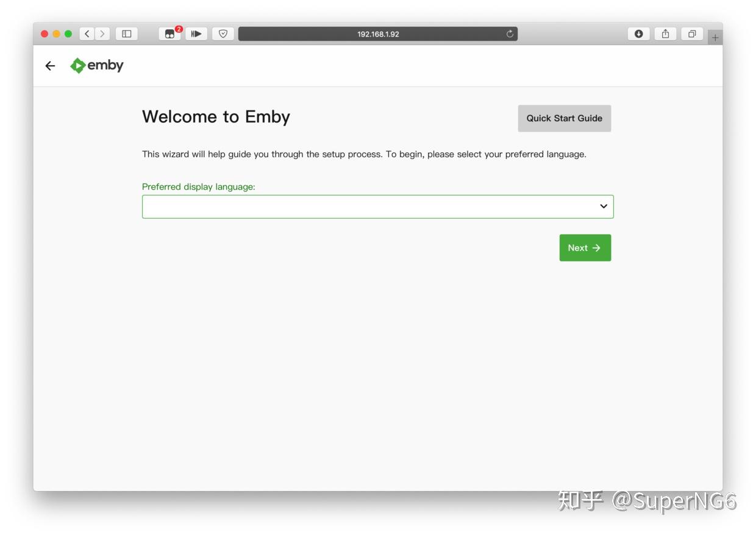The image size is (756, 535).
Task: Click the extension icon with the red badge
Action: (x=169, y=34)
